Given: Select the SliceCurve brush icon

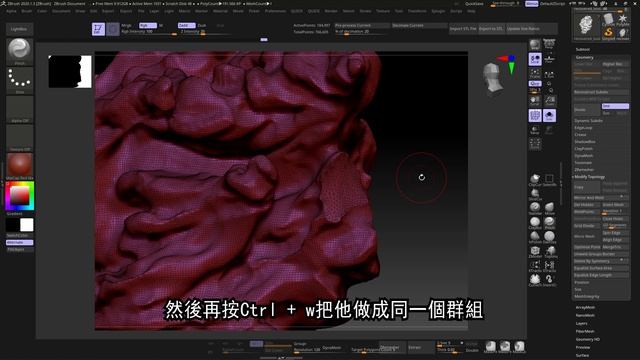Looking at the screenshot, I should 535,194.
